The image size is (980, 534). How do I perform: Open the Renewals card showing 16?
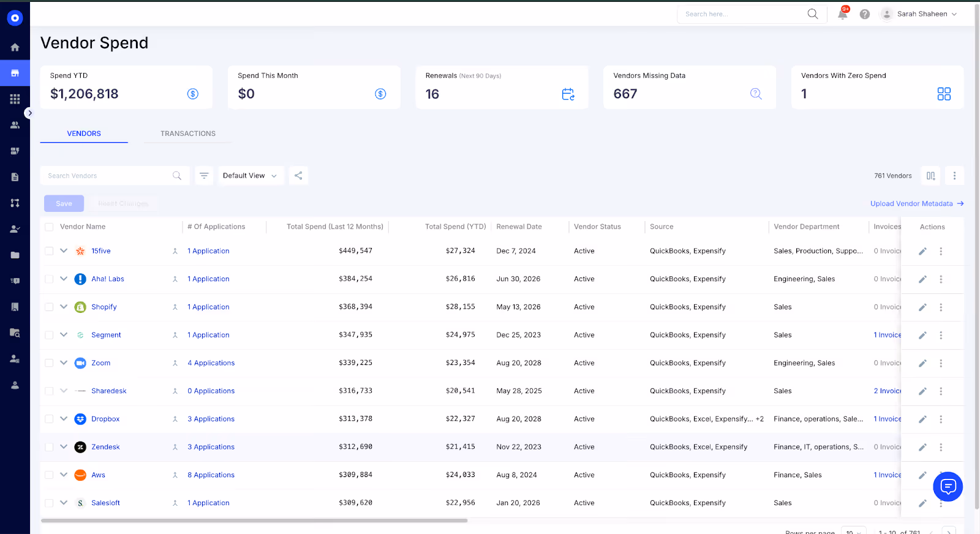[502, 88]
